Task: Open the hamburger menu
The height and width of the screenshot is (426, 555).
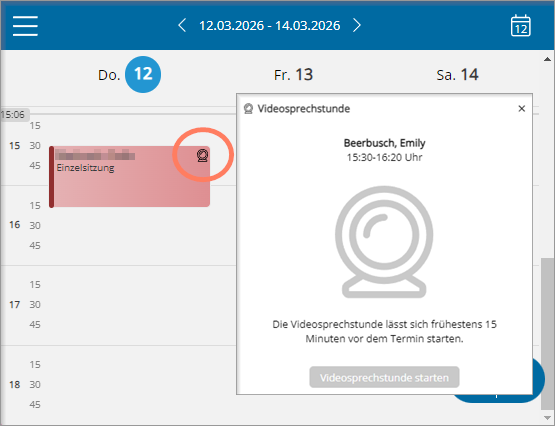Action: 25,26
